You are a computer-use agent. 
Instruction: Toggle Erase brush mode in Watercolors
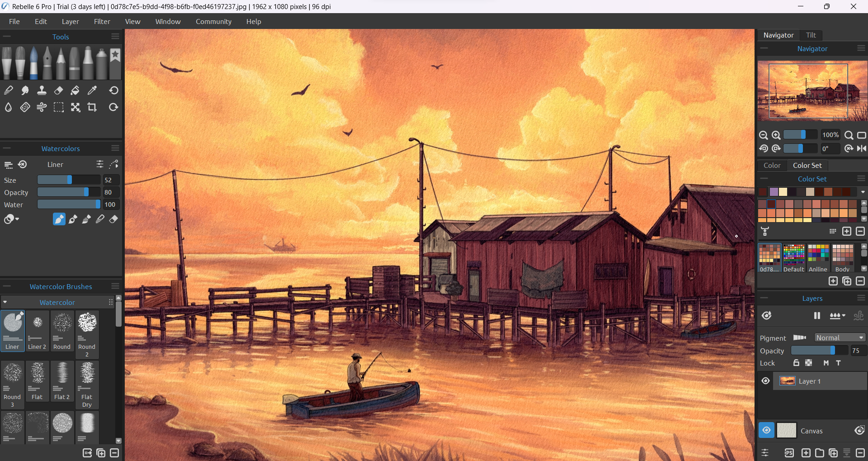(113, 219)
